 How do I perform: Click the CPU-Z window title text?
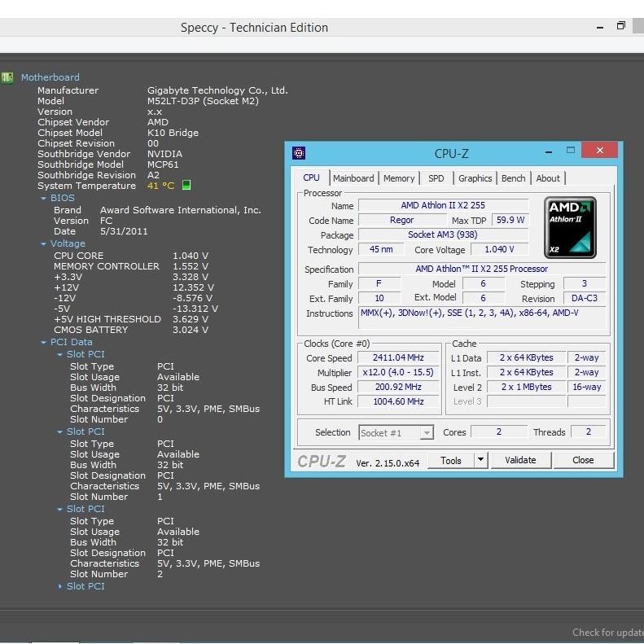[451, 154]
